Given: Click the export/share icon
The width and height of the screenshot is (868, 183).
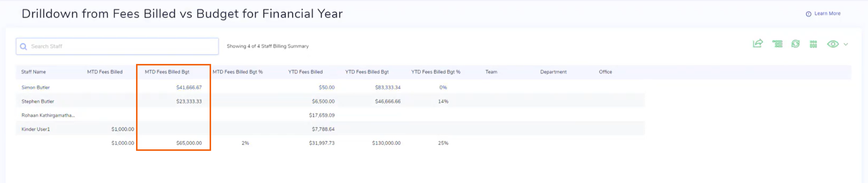Looking at the screenshot, I should 758,44.
